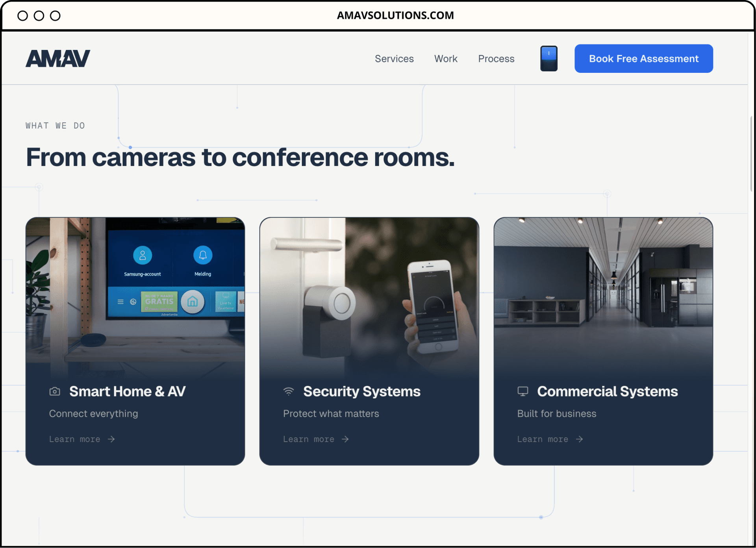
Task: Click the Commercial Systems heading
Action: pos(607,391)
